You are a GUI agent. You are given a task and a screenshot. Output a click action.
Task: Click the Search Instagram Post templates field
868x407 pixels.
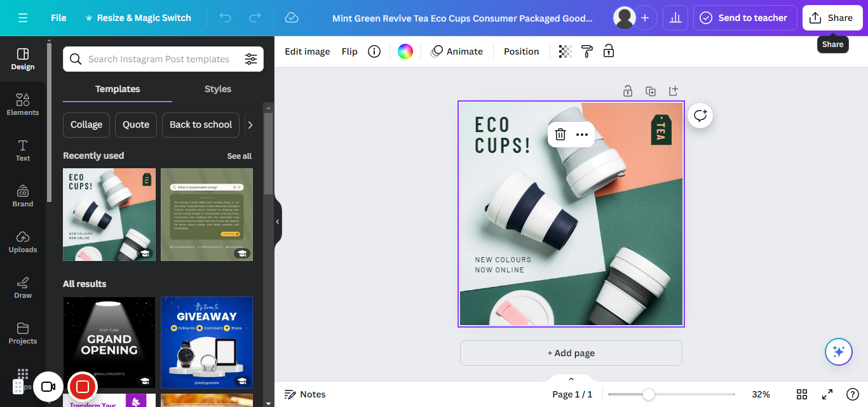click(x=163, y=59)
